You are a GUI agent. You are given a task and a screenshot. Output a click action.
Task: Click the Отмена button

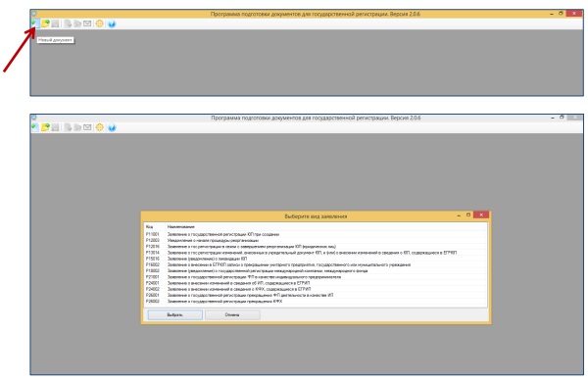232,314
